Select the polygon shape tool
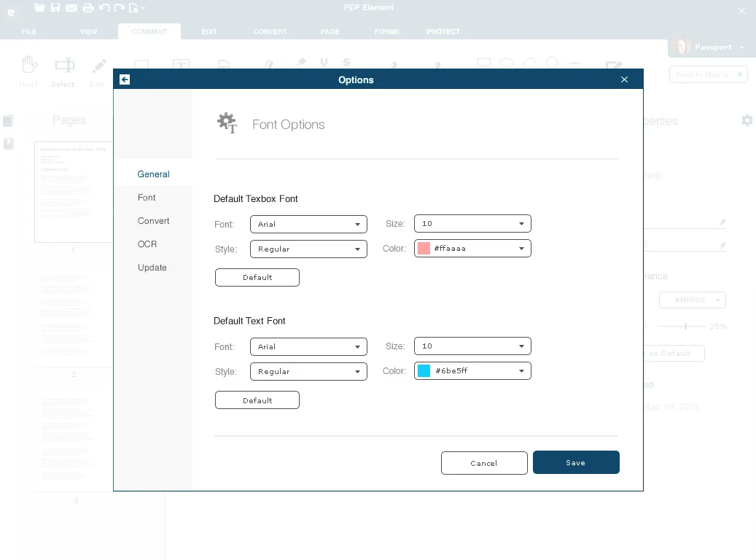The width and height of the screenshot is (756, 560). click(552, 63)
